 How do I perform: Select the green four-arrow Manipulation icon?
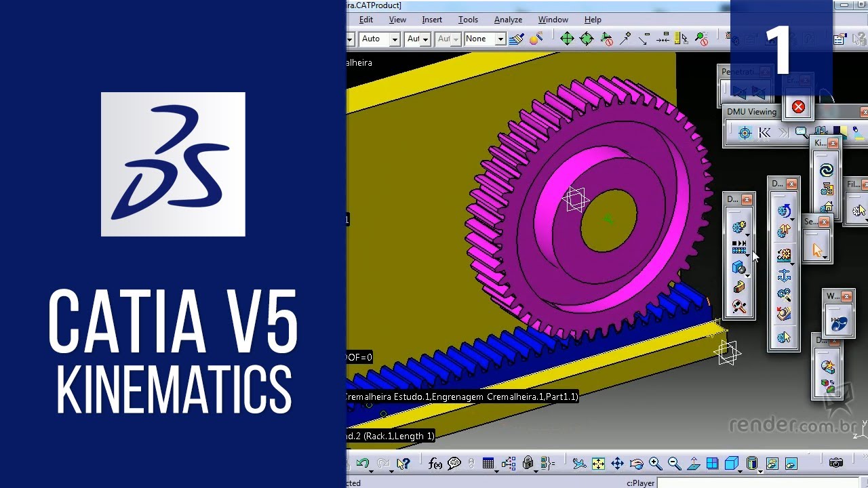[567, 39]
